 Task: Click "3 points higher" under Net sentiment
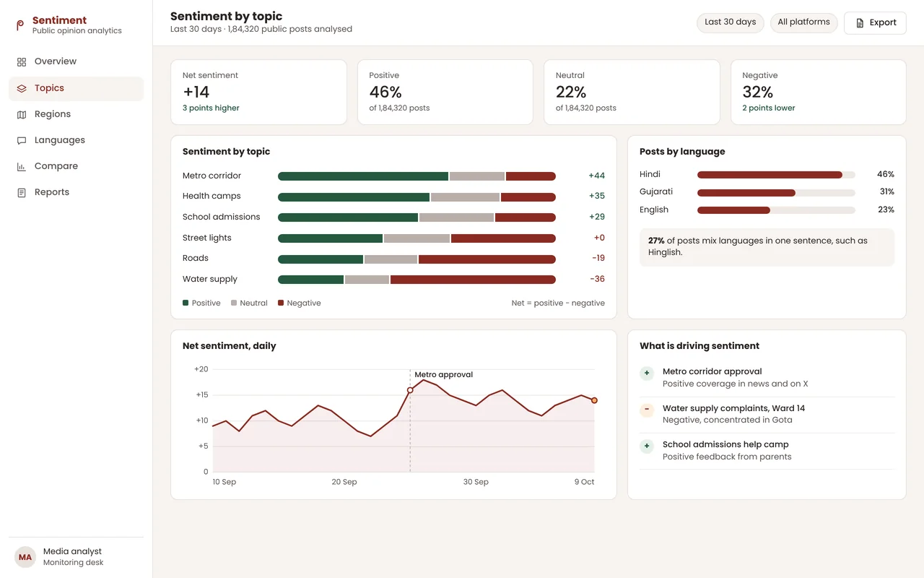(x=211, y=108)
